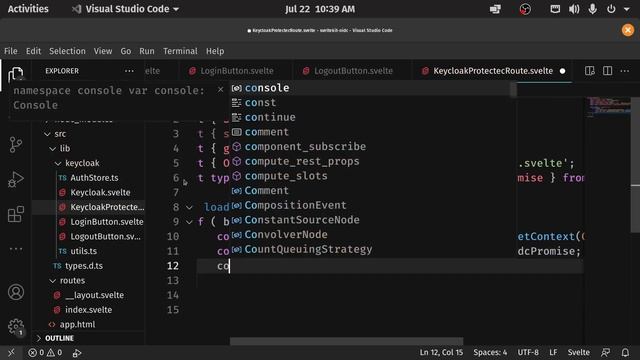Click the screen display tray icon

click(495, 9)
